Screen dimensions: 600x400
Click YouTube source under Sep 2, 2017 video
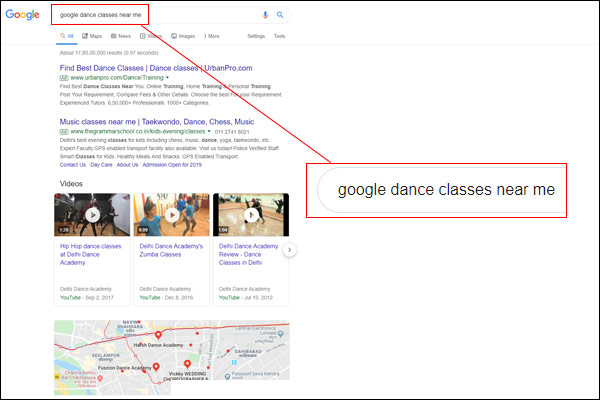point(70,297)
